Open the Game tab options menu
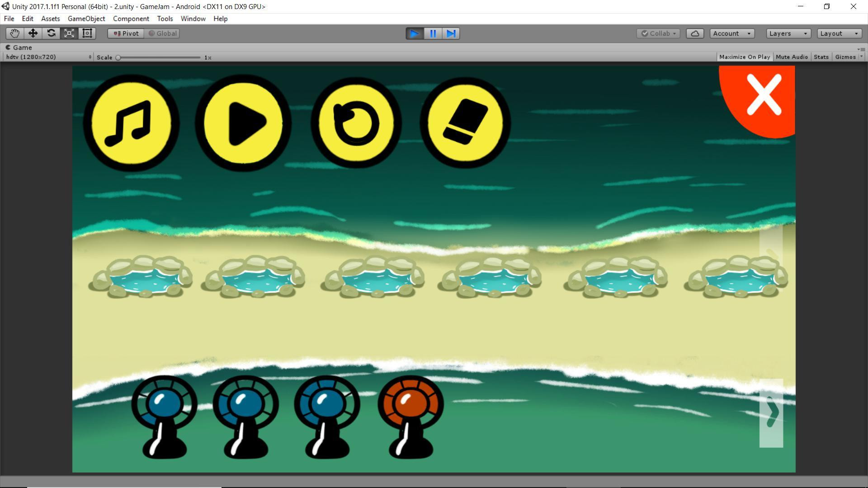The width and height of the screenshot is (868, 488). point(861,49)
